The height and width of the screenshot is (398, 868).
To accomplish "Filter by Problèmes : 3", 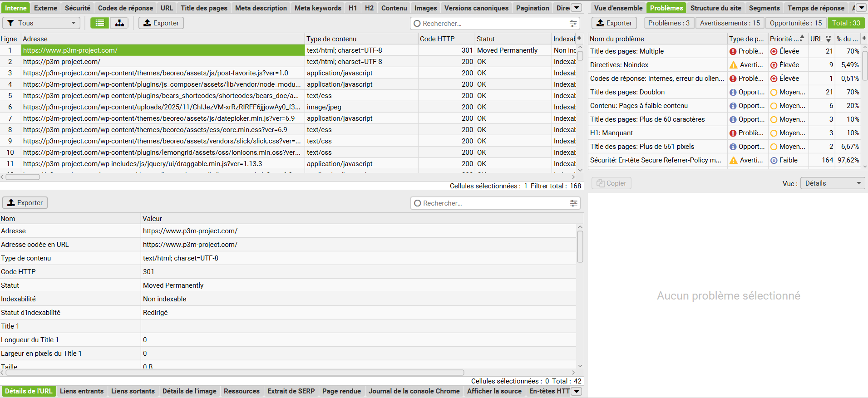I will click(x=669, y=23).
